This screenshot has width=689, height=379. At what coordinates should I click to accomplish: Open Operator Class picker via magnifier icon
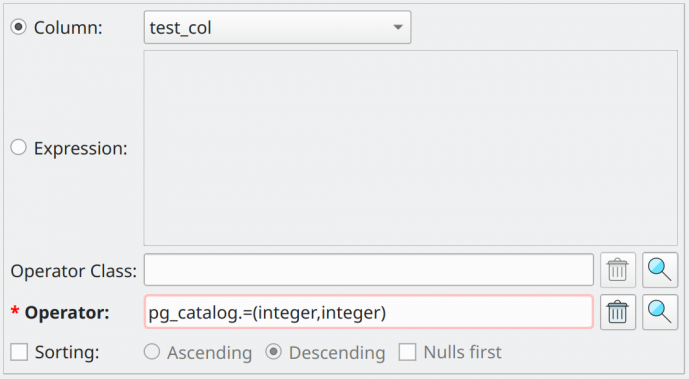click(x=660, y=270)
